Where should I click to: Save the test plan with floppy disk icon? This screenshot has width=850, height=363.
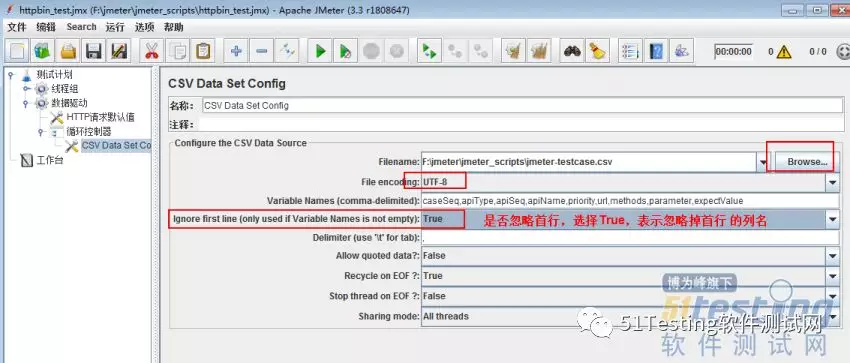pyautogui.click(x=94, y=51)
